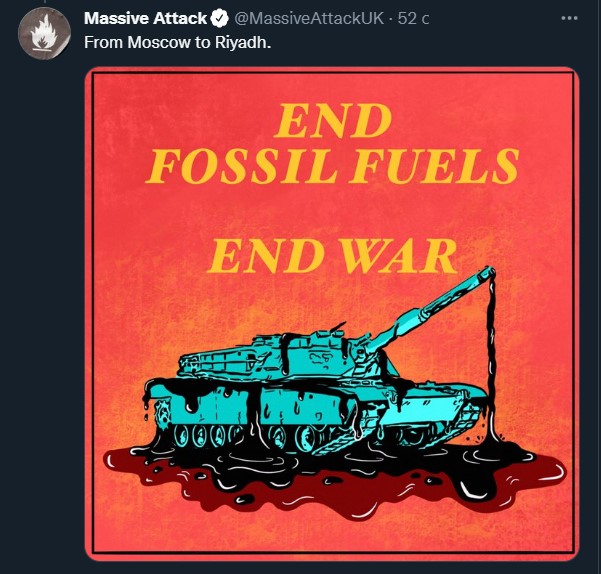
Task: Click the word Riyadh in the tweet text
Action: point(243,42)
